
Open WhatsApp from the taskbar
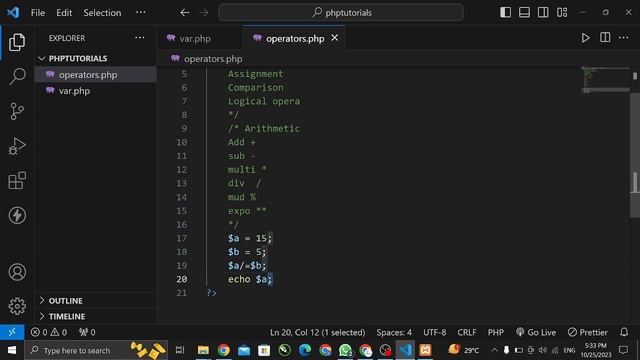pyautogui.click(x=345, y=350)
